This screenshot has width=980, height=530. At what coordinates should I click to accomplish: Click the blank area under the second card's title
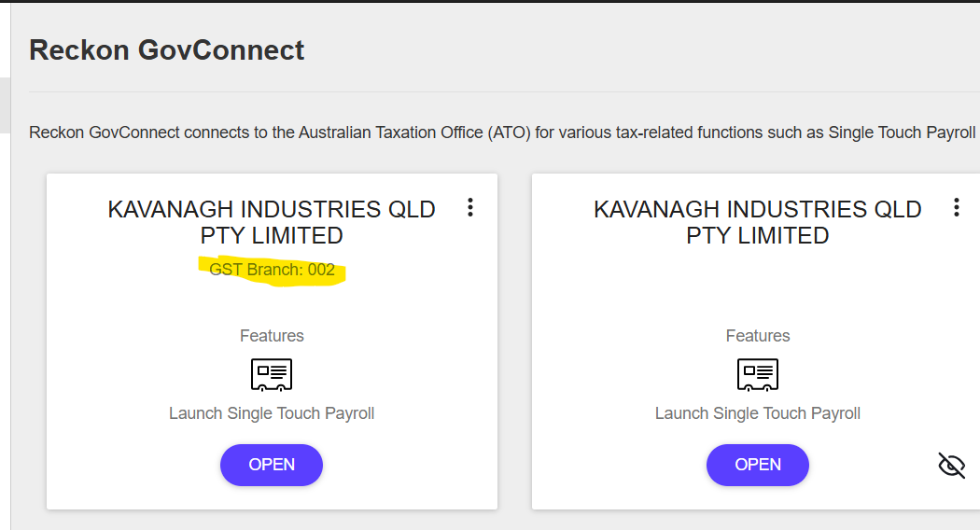pyautogui.click(x=758, y=285)
